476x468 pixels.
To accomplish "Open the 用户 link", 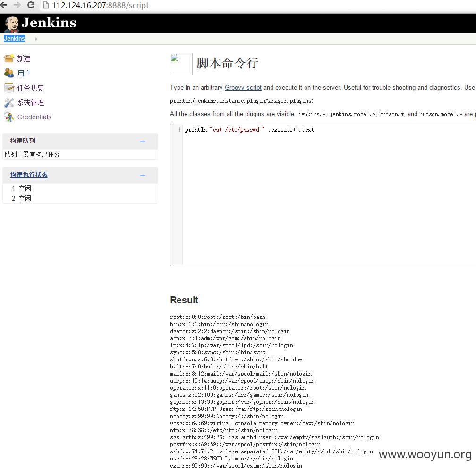I will 24,73.
